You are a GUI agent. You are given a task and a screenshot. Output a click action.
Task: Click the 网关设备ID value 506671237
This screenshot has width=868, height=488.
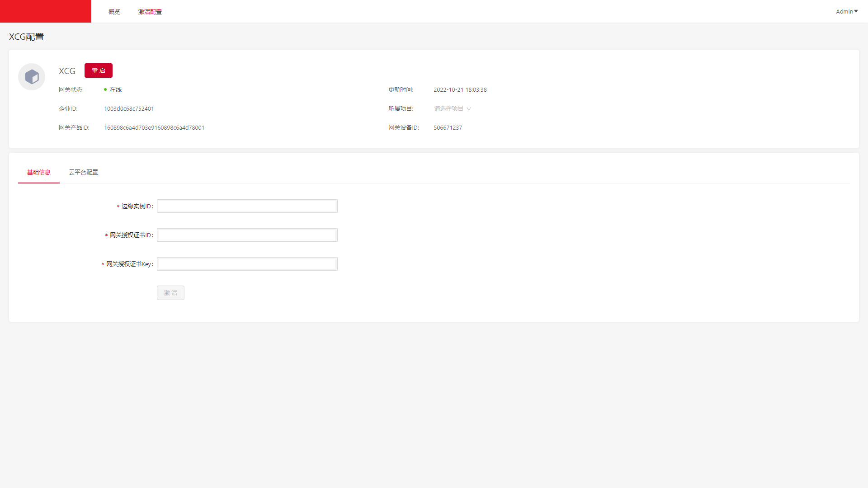[448, 128]
